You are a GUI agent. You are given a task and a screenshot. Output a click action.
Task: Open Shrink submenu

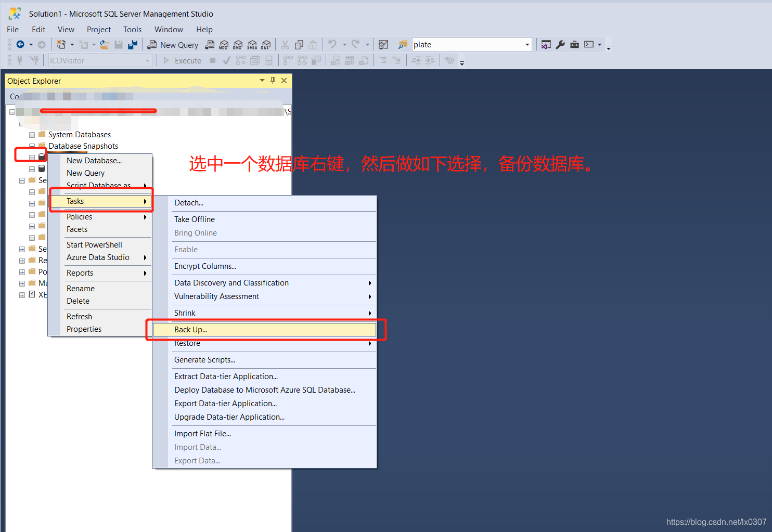pos(264,313)
